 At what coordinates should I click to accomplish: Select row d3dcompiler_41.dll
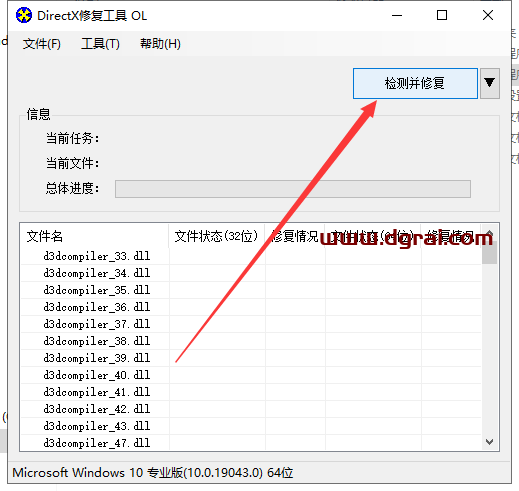pos(251,392)
